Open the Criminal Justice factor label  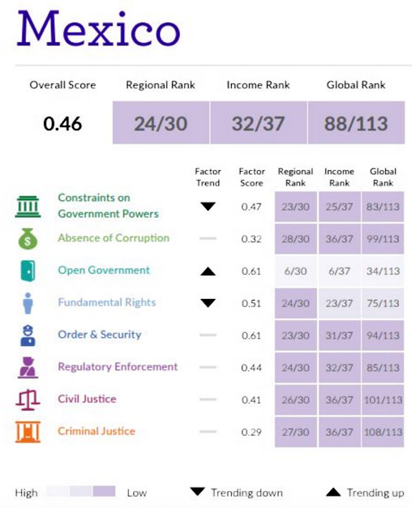(x=96, y=431)
